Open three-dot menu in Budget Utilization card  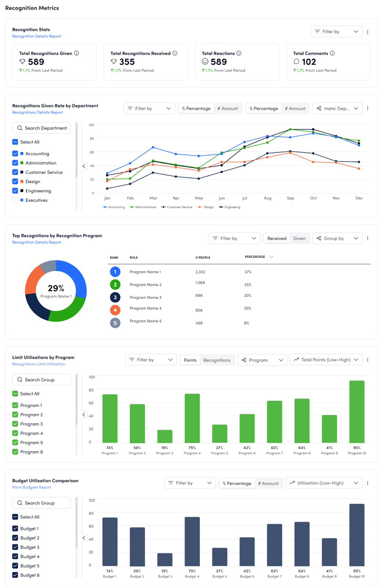(367, 483)
